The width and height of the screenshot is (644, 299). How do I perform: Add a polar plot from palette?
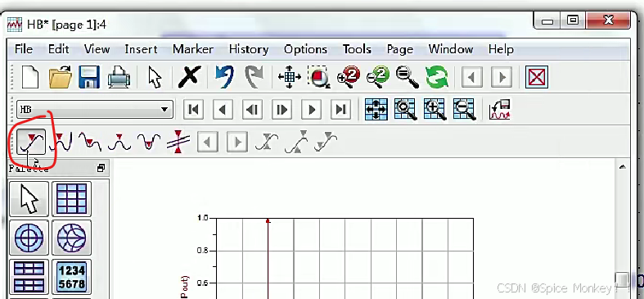tap(29, 238)
